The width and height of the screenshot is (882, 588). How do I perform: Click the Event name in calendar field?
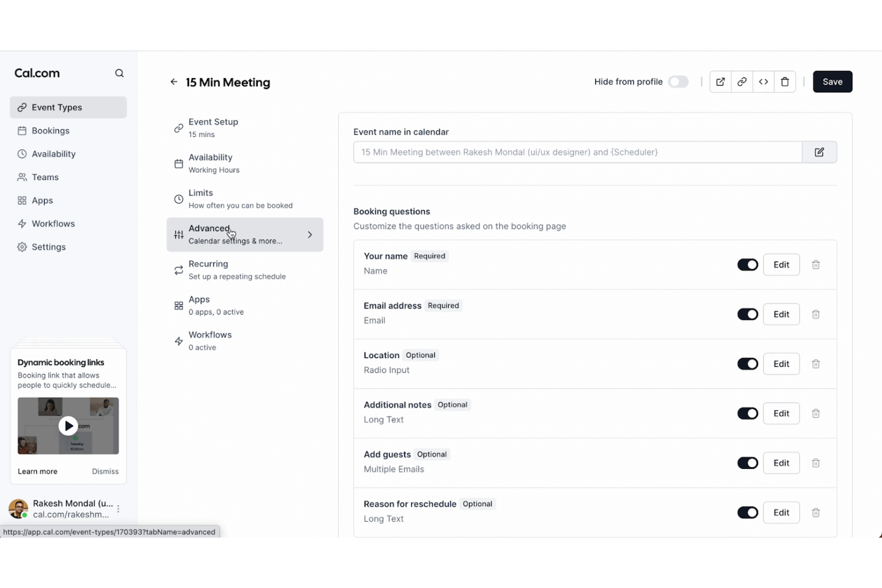tap(577, 152)
